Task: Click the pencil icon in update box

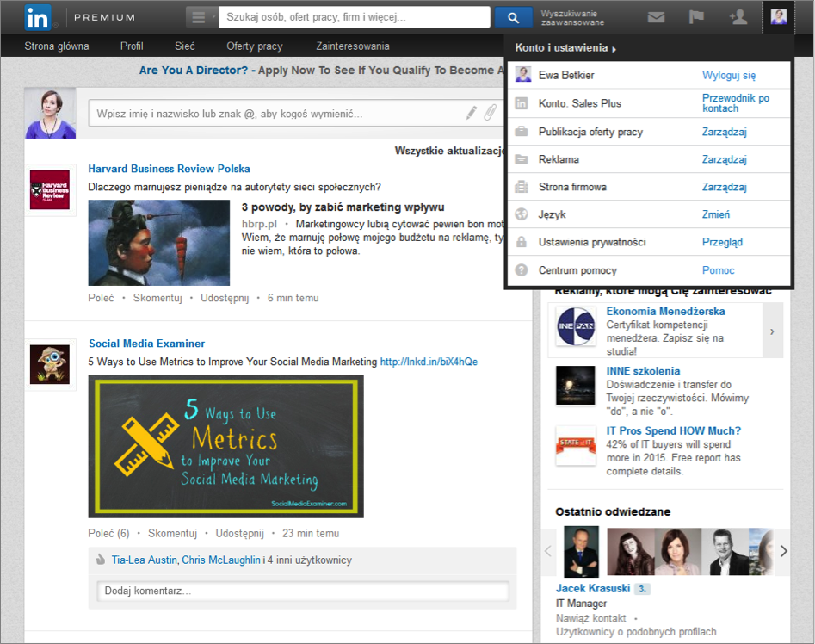Action: [472, 113]
